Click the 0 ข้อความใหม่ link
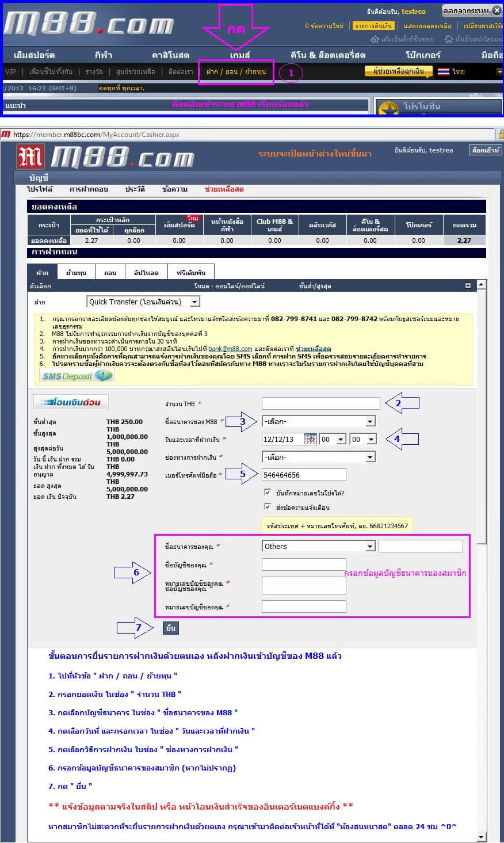Screen dimensions: 504x843 pos(324,26)
